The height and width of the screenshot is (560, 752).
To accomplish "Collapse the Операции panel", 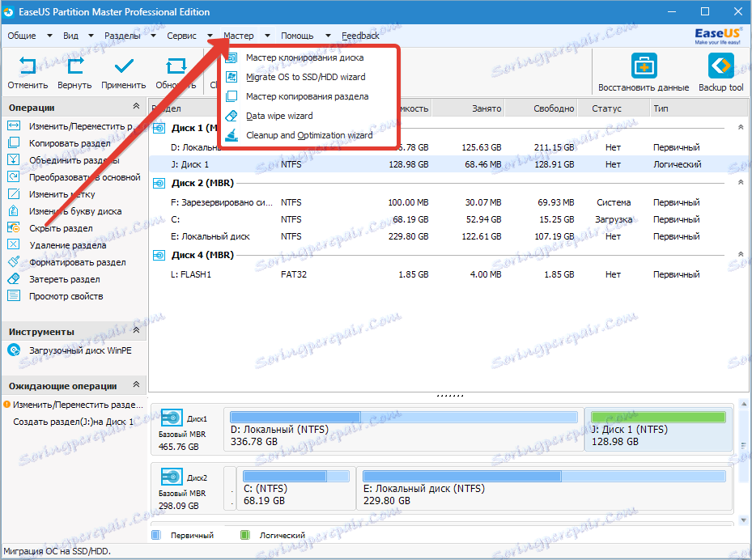I will [136, 106].
